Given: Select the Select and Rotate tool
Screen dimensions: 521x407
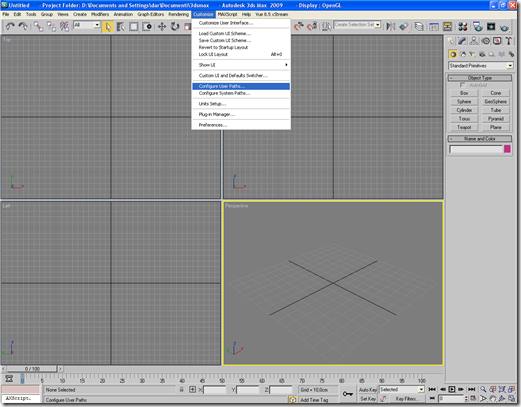Looking at the screenshot, I should point(175,26).
